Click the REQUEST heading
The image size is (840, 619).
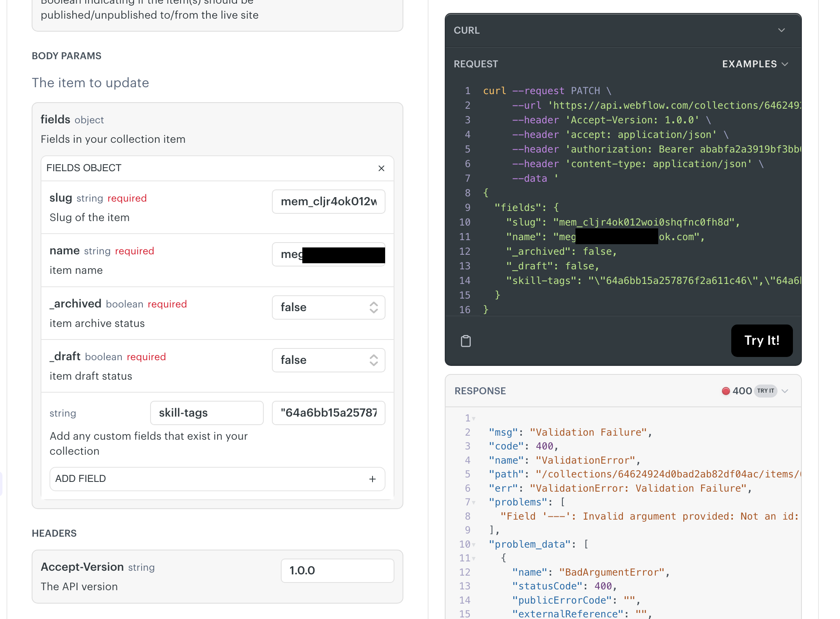tap(476, 64)
